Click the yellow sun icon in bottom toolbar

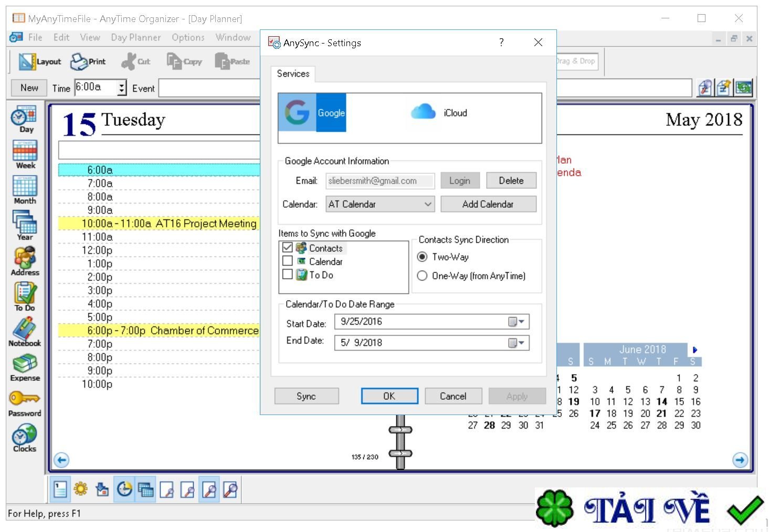[x=81, y=490]
